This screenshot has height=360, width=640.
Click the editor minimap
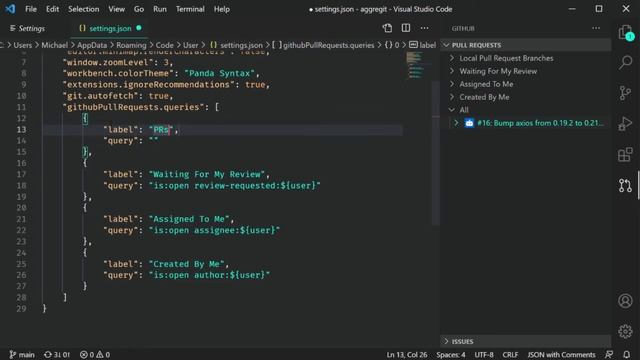point(416,65)
